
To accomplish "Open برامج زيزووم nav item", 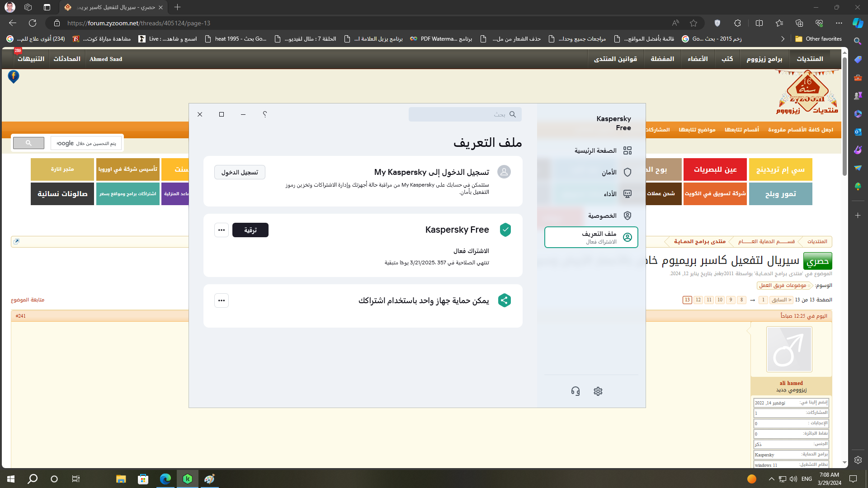I will [764, 59].
